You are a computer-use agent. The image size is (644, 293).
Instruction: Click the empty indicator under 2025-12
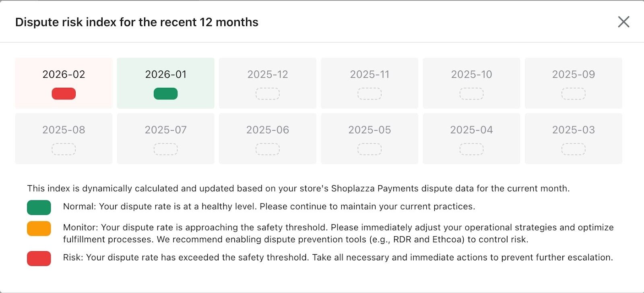[x=268, y=94]
